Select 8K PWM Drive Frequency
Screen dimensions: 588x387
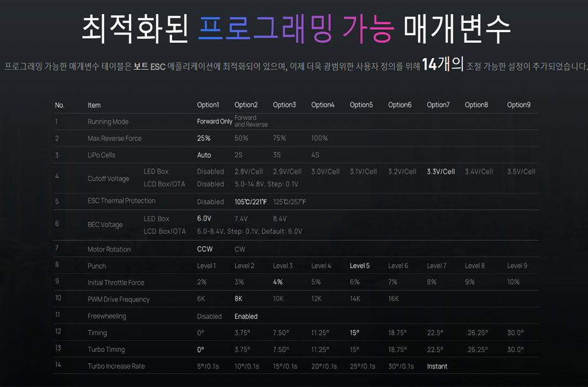(238, 299)
